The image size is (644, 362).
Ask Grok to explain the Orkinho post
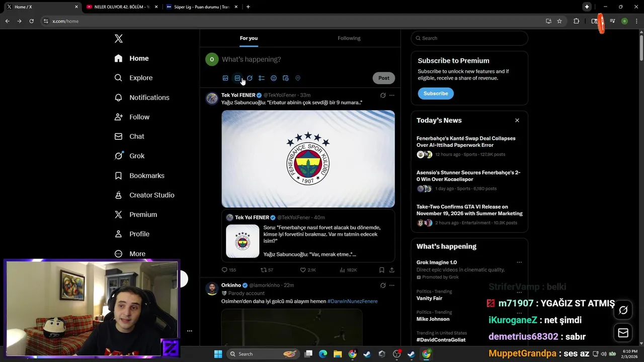383,285
